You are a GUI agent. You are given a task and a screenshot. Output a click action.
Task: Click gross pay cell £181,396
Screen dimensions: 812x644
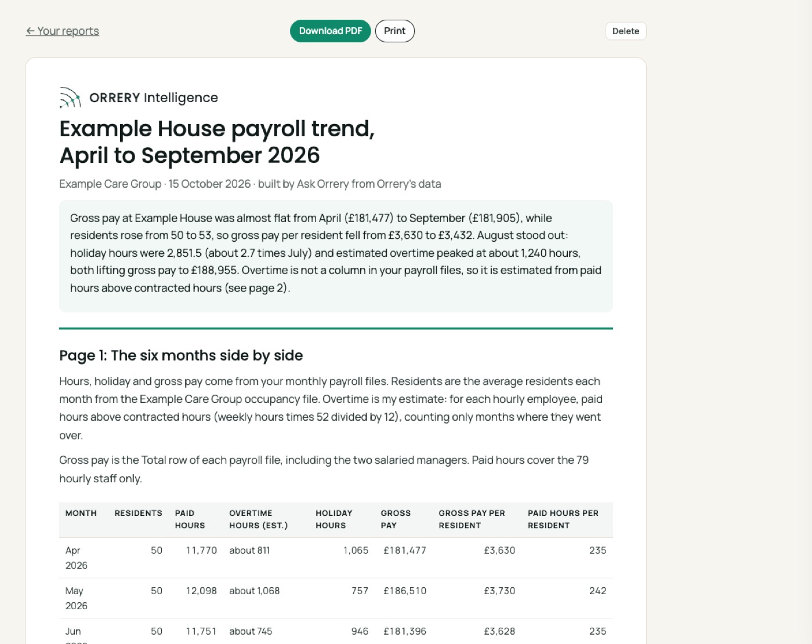click(405, 632)
